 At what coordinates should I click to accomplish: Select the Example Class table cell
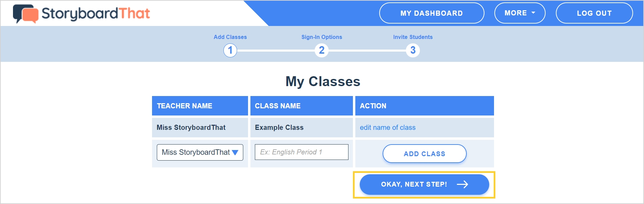pos(302,127)
